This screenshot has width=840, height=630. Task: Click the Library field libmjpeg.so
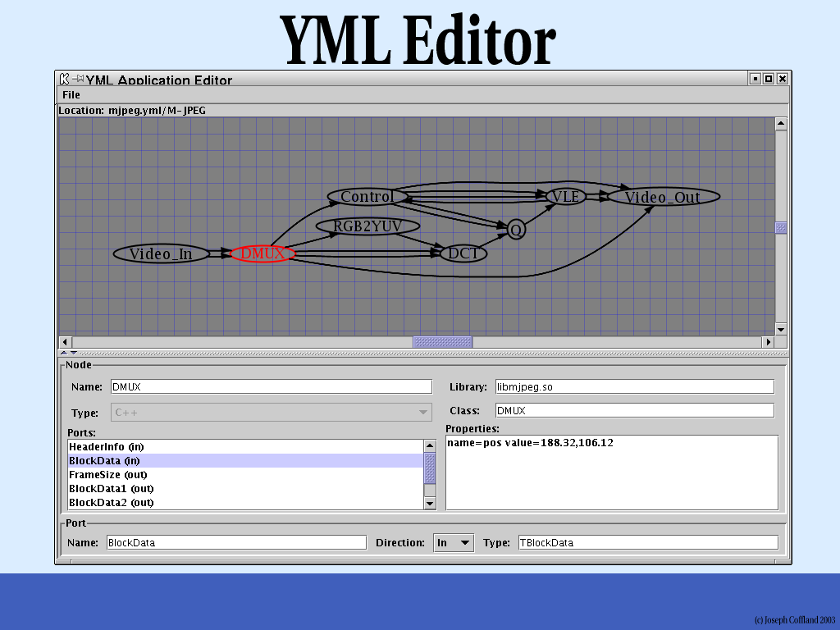click(635, 387)
